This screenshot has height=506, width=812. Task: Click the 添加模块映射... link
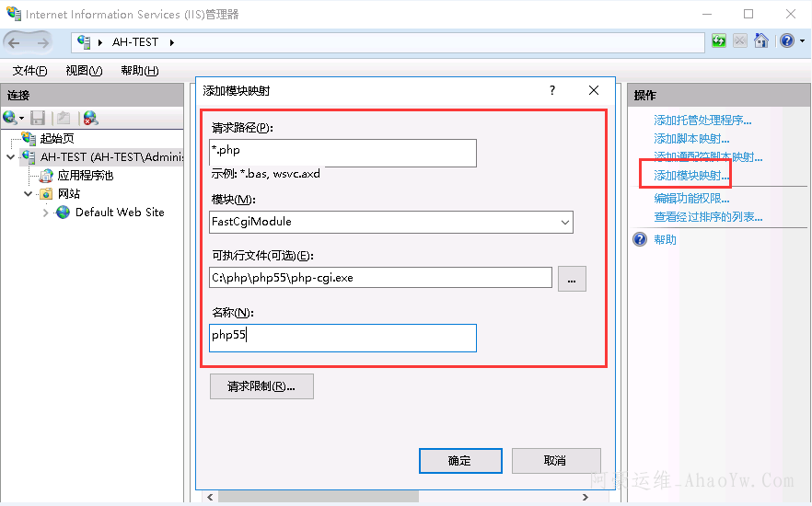[x=691, y=175]
